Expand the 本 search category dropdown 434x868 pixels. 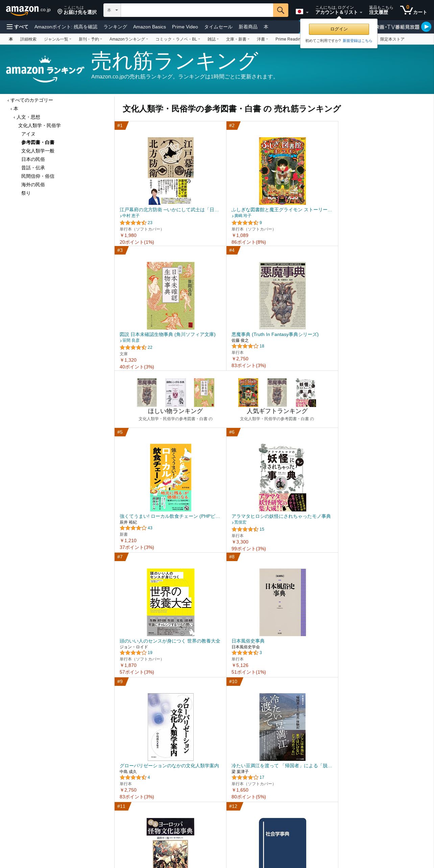112,10
